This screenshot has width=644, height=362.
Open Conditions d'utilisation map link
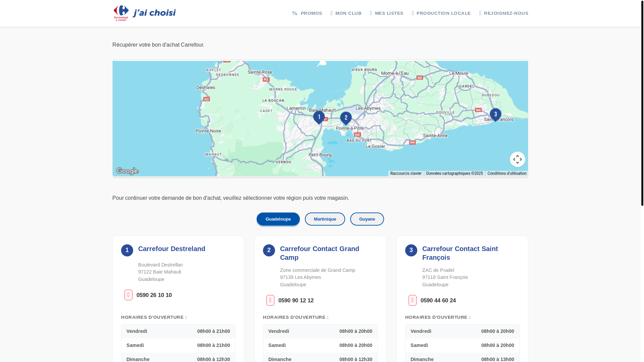point(507,174)
